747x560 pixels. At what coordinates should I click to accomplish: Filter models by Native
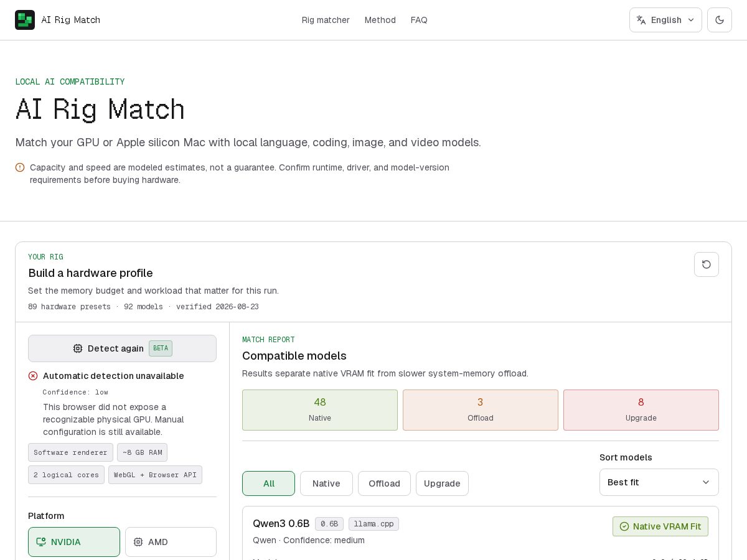click(x=326, y=483)
